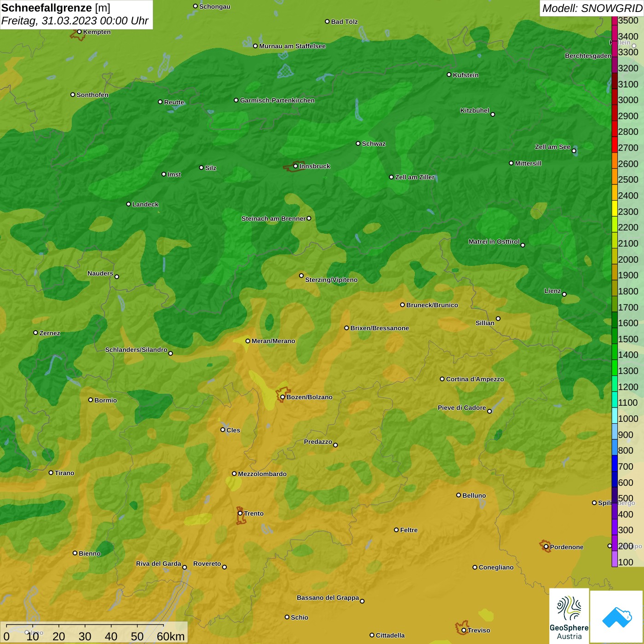The image size is (644, 644).
Task: Click the 'Pieve di Cadore' label
Action: 462,408
